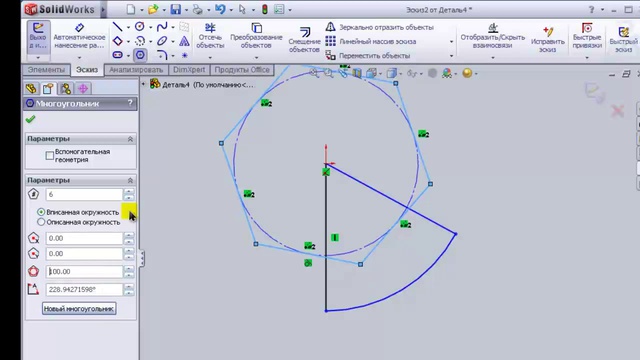The width and height of the screenshot is (640, 360).
Task: Click the diameter field showing 100.00
Action: click(x=84, y=271)
